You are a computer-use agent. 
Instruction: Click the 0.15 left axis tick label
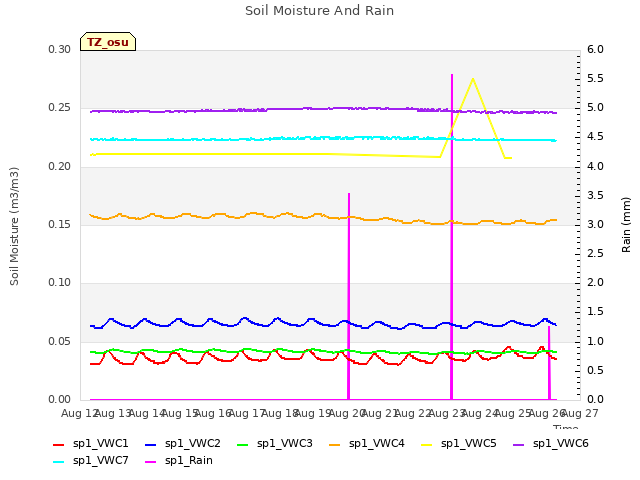[x=60, y=224]
